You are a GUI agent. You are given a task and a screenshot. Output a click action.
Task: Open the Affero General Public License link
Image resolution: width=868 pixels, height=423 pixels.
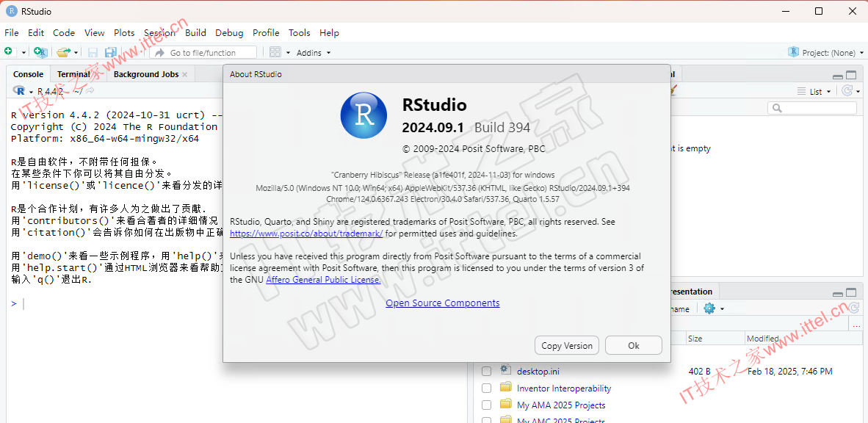pos(323,280)
